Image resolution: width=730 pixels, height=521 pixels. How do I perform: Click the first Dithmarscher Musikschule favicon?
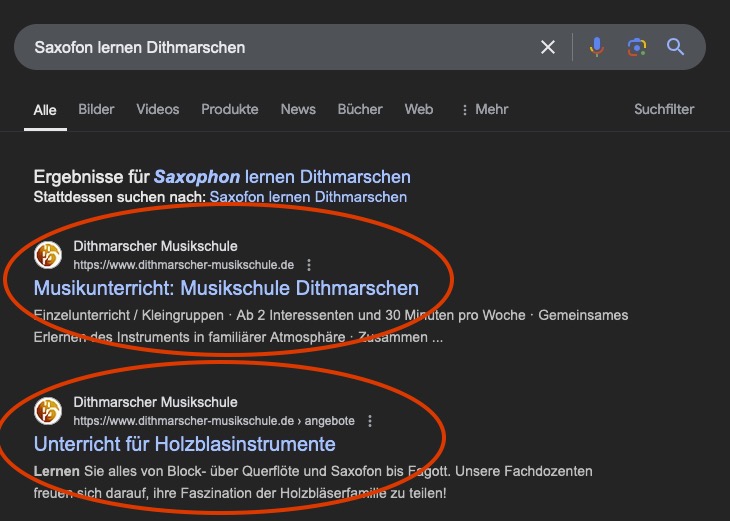[48, 255]
